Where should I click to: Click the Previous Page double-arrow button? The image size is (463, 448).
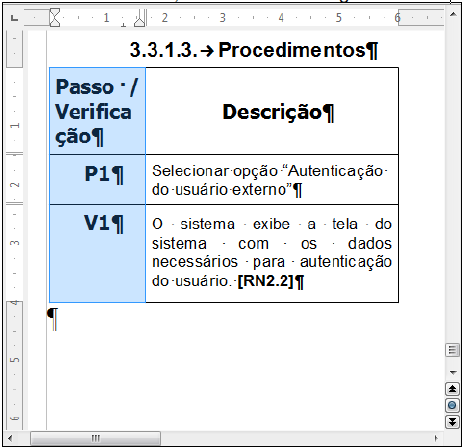(452, 389)
